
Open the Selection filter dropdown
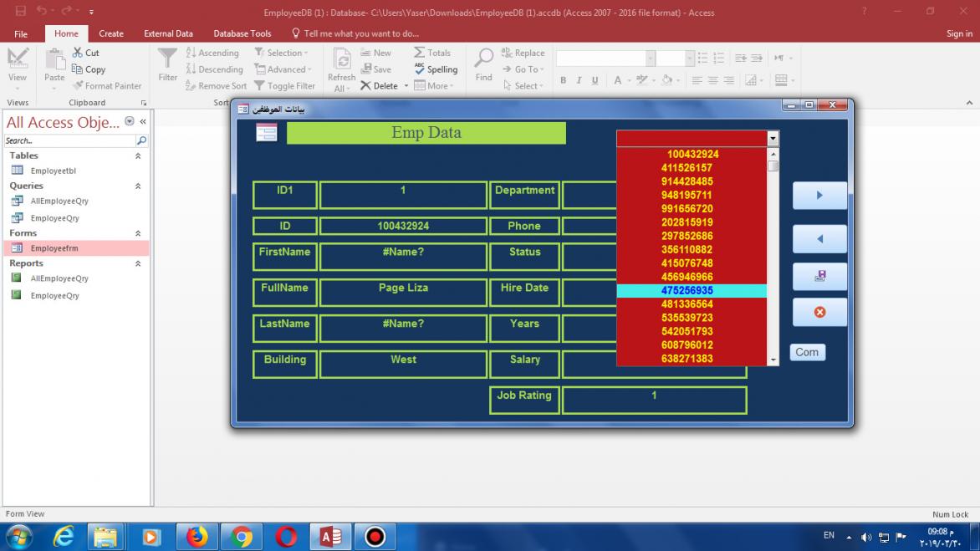click(281, 53)
